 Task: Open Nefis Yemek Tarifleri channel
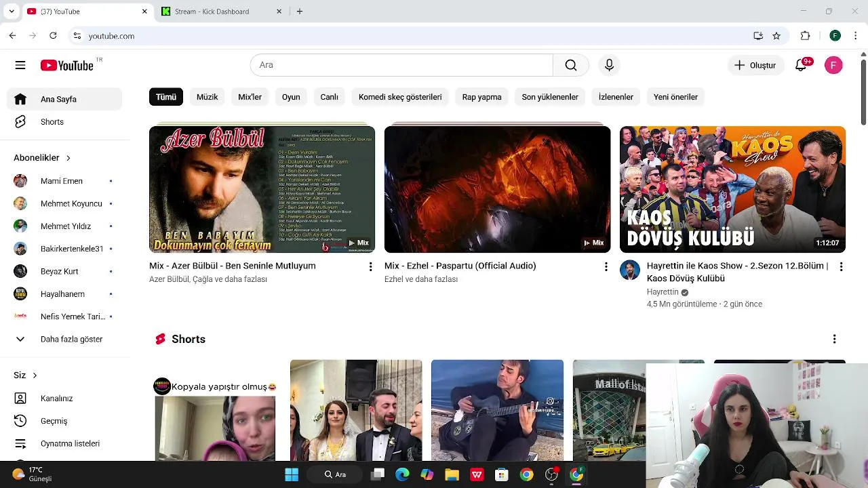click(x=65, y=317)
